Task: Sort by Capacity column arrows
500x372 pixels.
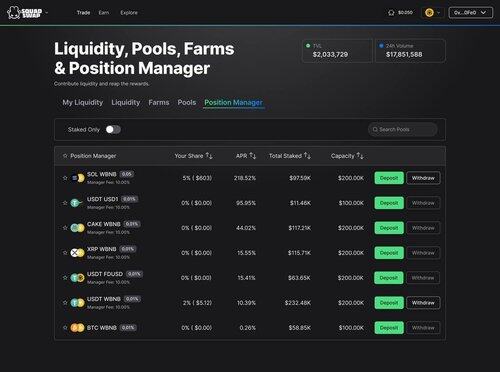Action: [x=360, y=156]
